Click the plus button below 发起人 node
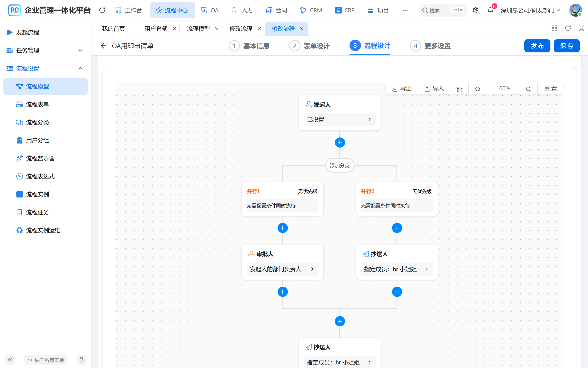Image resolution: width=588 pixels, height=368 pixels. 340,142
